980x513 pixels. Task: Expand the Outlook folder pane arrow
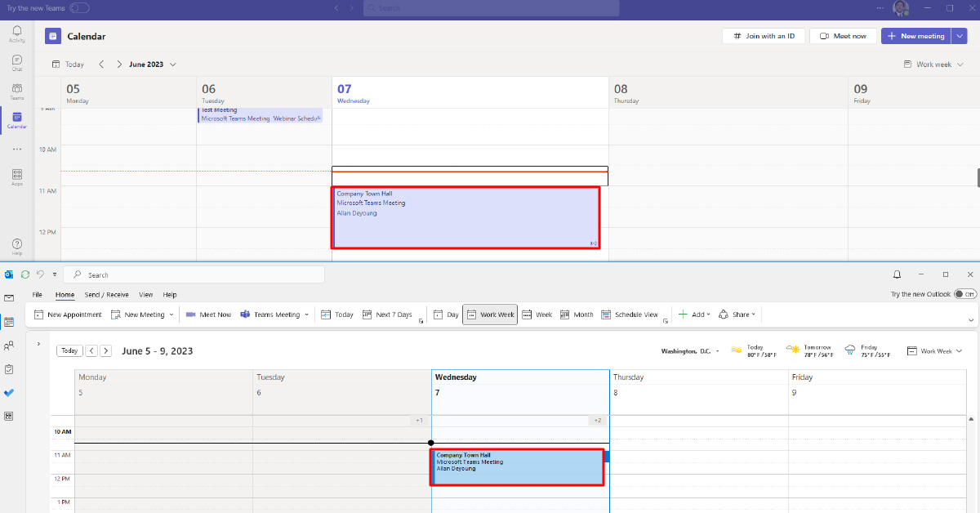38,344
